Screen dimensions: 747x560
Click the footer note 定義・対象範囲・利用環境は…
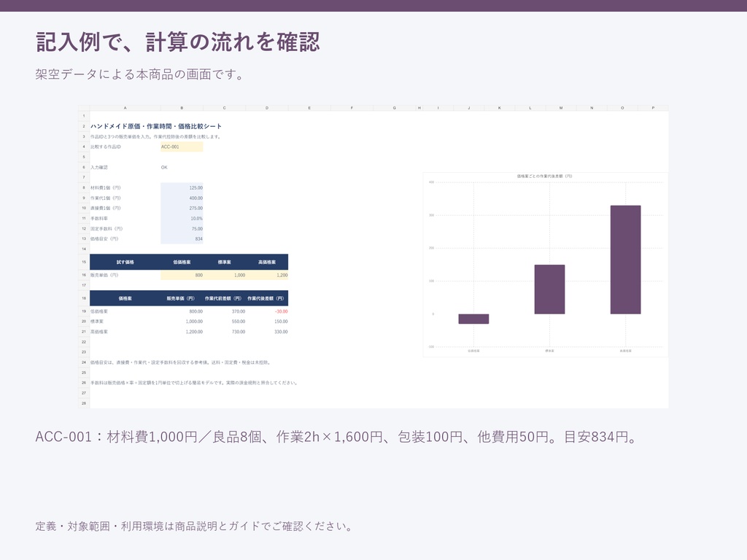194,526
